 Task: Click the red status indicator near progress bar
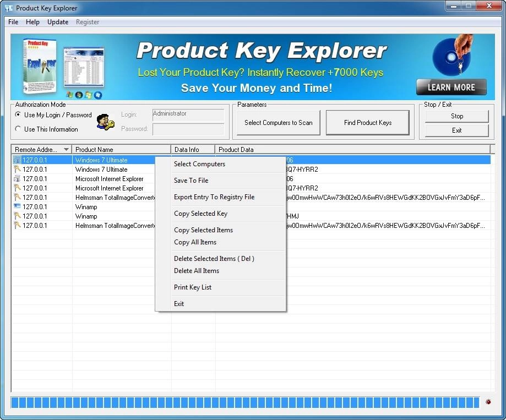click(x=488, y=402)
